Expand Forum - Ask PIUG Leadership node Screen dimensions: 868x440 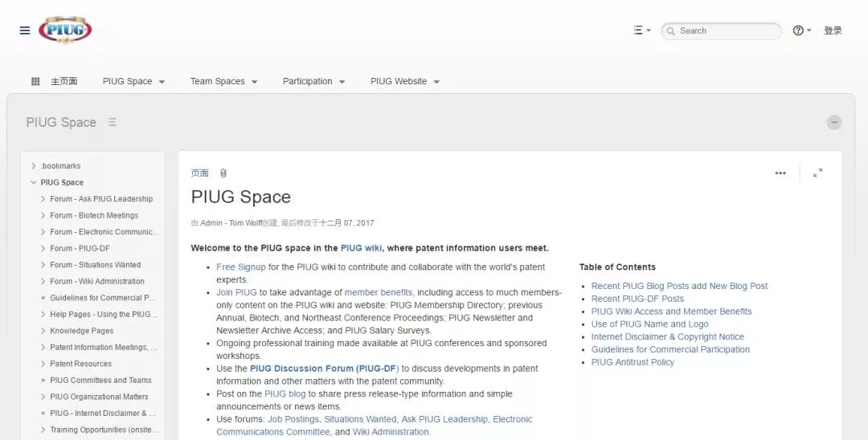coord(43,199)
